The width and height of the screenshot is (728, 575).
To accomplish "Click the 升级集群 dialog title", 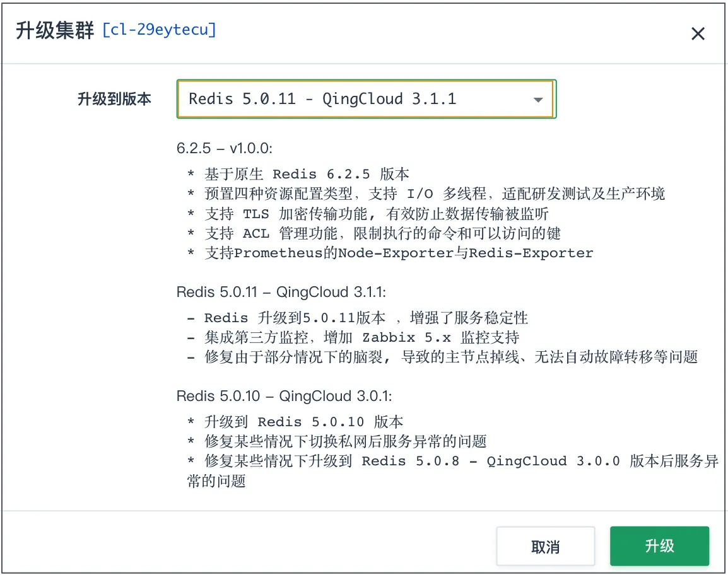I will point(55,31).
